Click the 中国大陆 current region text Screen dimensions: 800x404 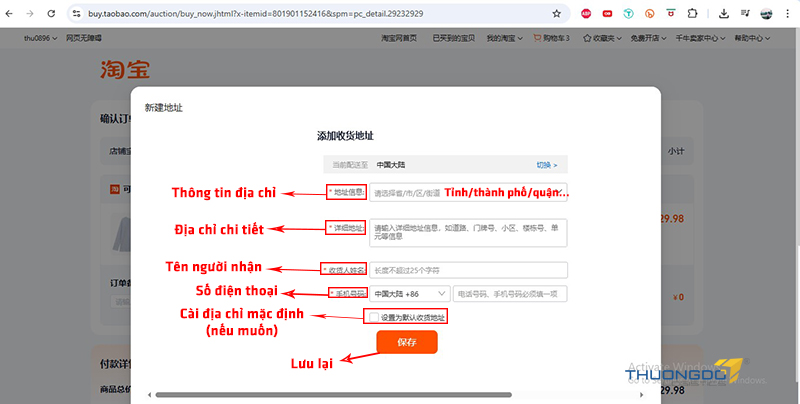click(x=391, y=165)
